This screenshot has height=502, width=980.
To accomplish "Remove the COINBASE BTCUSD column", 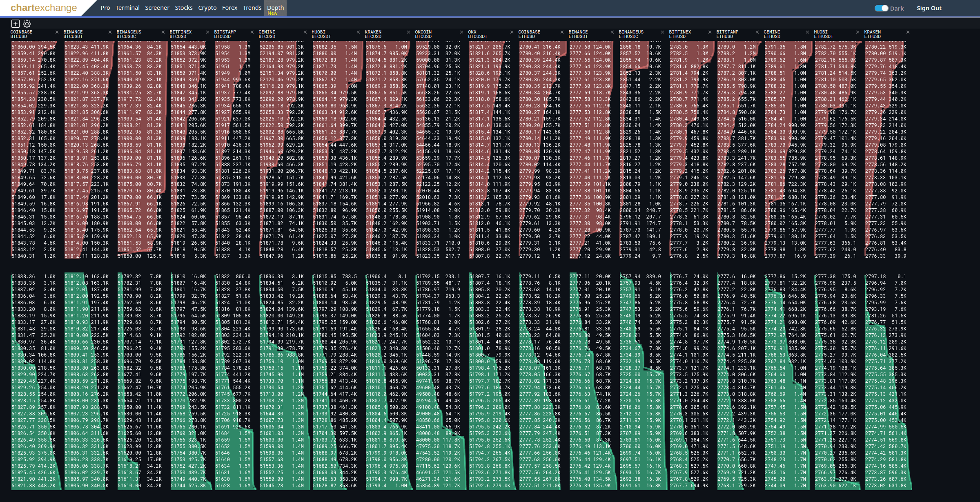I will tap(57, 32).
